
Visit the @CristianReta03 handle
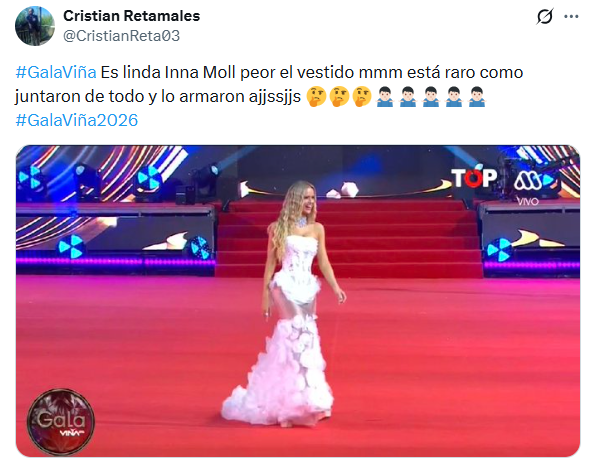point(121,36)
